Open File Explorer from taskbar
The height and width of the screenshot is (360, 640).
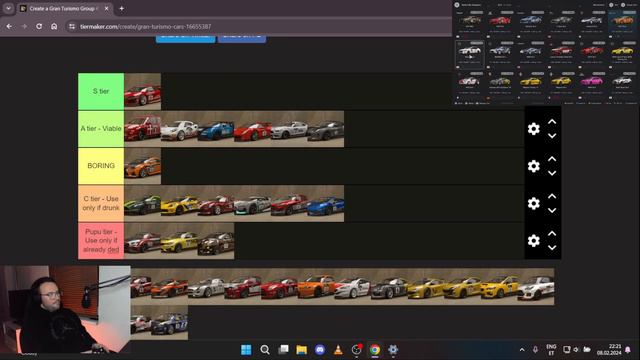point(302,350)
